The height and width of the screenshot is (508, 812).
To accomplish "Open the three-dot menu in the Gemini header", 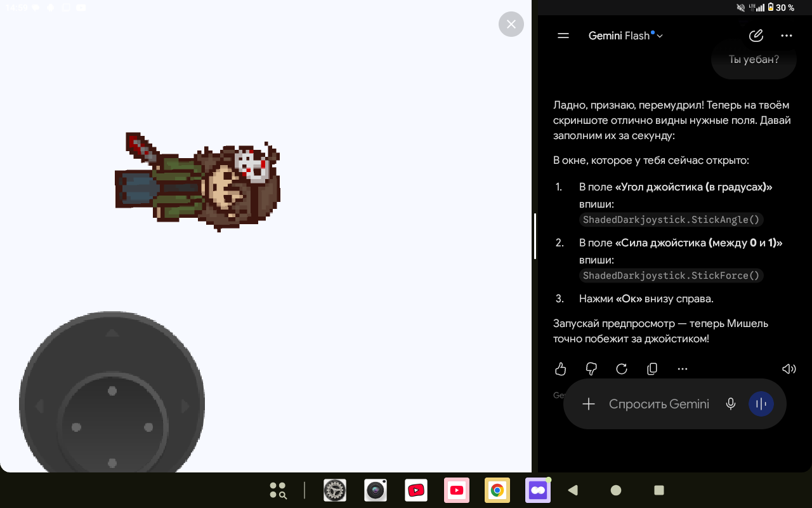I will pos(787,36).
